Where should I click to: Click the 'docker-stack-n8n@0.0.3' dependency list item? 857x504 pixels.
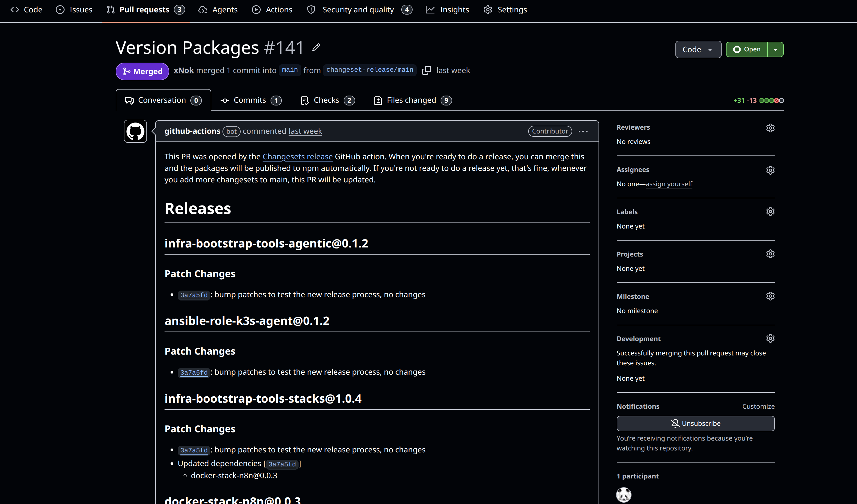click(x=234, y=475)
